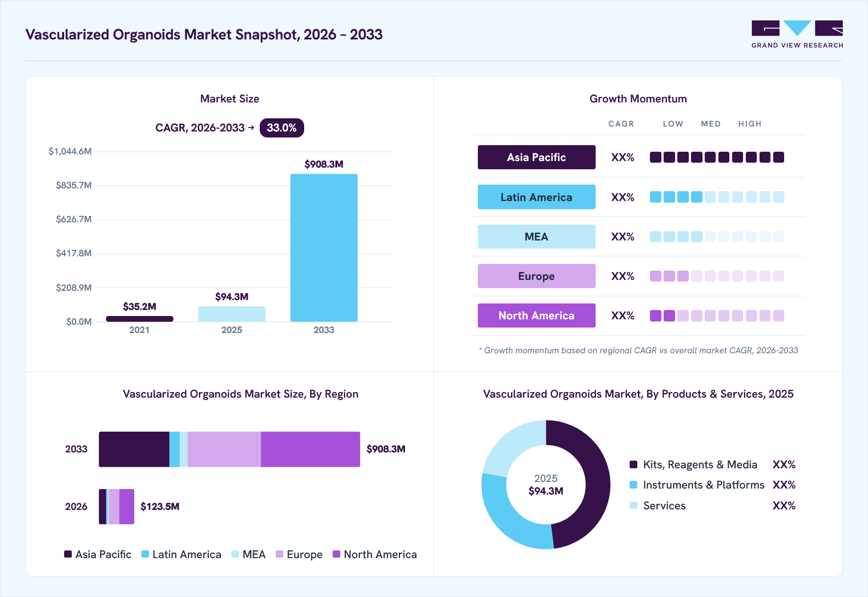868x597 pixels.
Task: Click the Grand View Research logo
Action: (797, 35)
